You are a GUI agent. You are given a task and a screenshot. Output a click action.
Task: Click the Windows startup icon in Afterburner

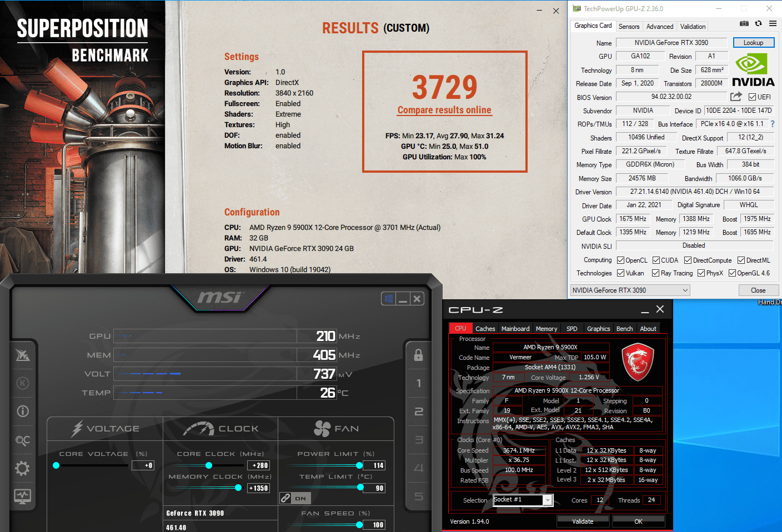pos(389,299)
